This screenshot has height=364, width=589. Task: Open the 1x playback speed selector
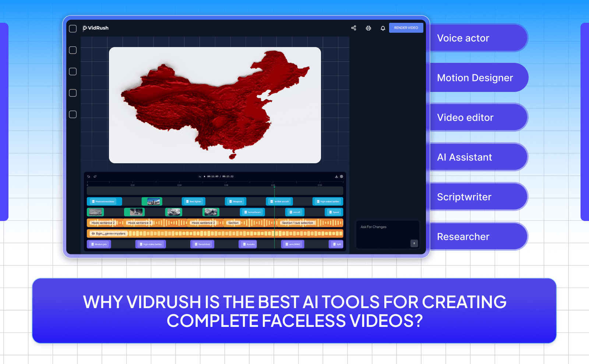pos(200,176)
